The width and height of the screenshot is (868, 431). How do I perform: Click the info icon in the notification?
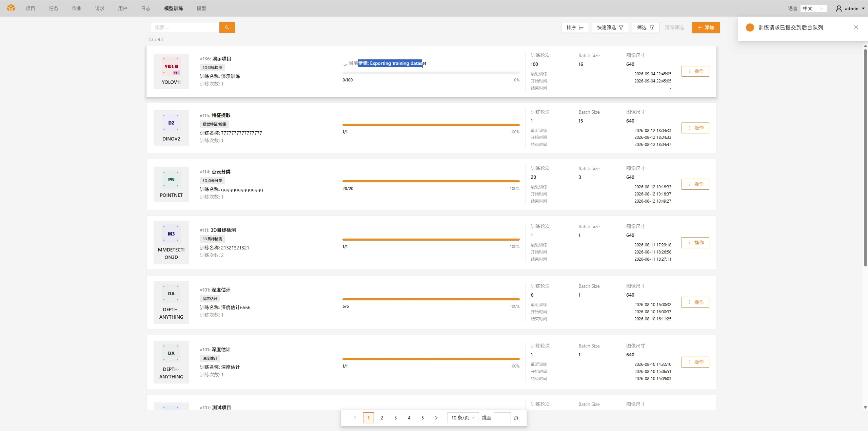pyautogui.click(x=750, y=27)
